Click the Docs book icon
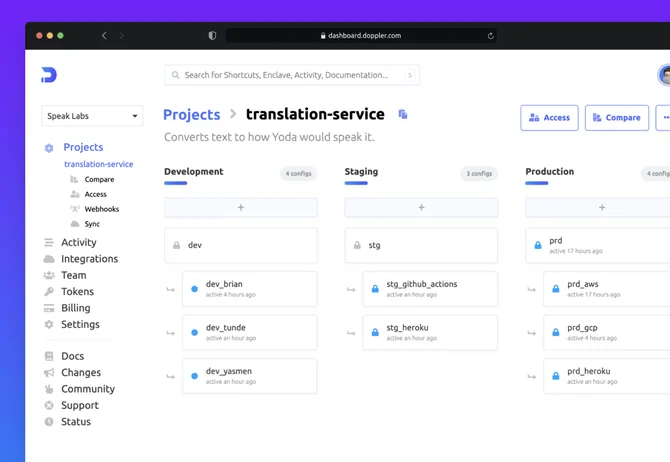This screenshot has height=462, width=670. click(49, 356)
